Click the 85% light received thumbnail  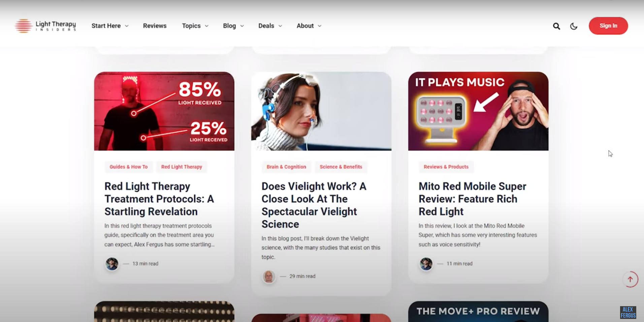point(164,111)
